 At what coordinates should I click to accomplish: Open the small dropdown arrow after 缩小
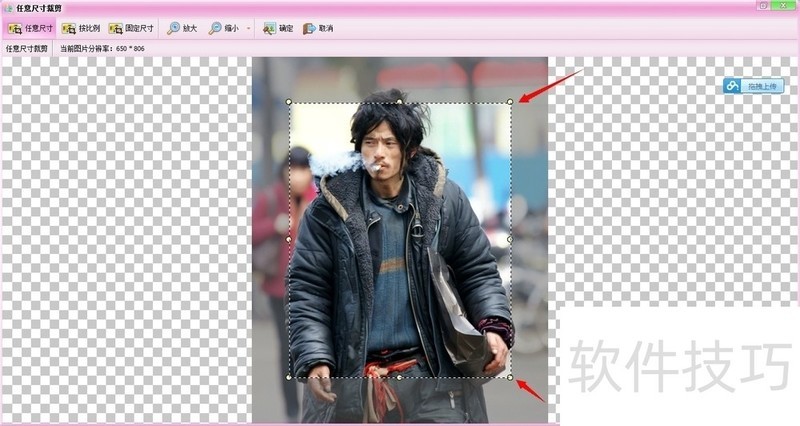pos(248,29)
